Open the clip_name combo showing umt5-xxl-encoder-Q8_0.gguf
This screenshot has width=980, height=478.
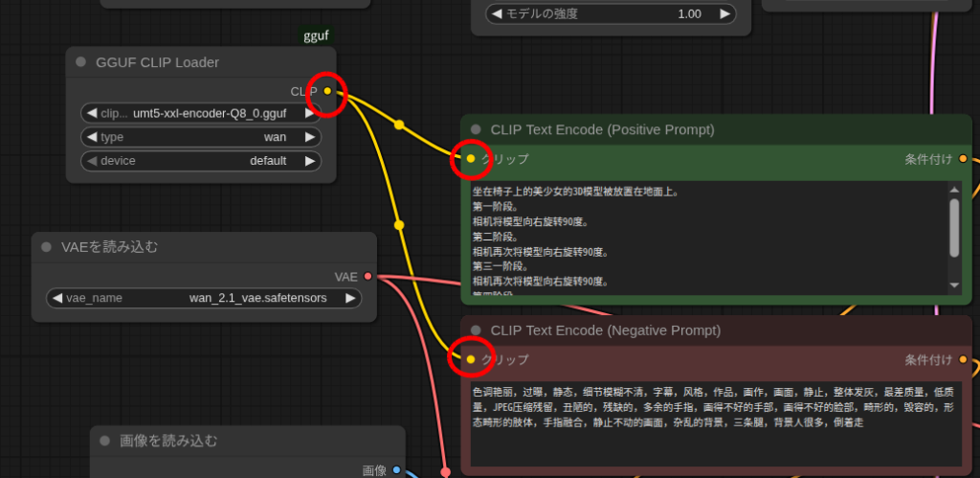point(201,112)
